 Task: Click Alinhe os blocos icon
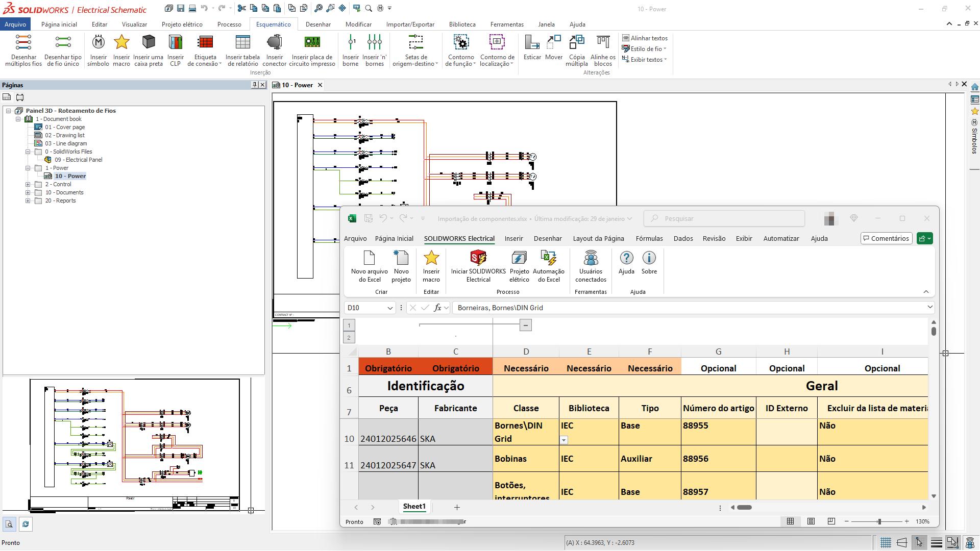(603, 50)
